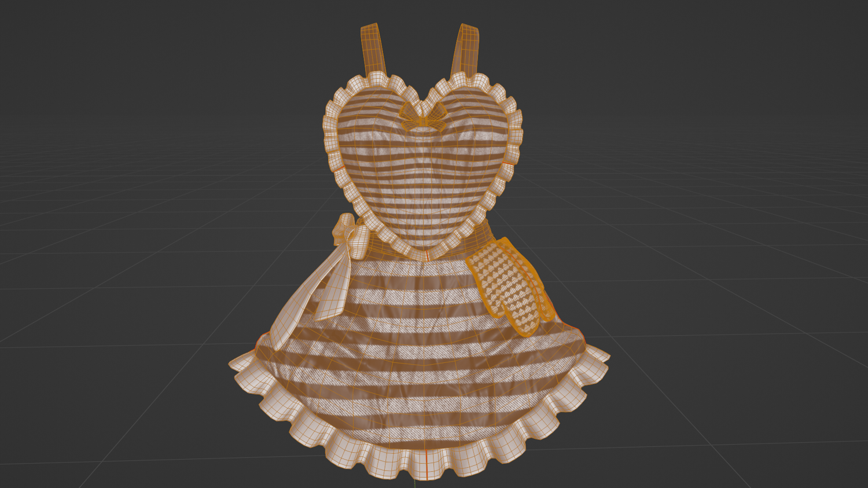The height and width of the screenshot is (488, 868).
Task: Select the right shoulder strap
Action: tap(466, 50)
